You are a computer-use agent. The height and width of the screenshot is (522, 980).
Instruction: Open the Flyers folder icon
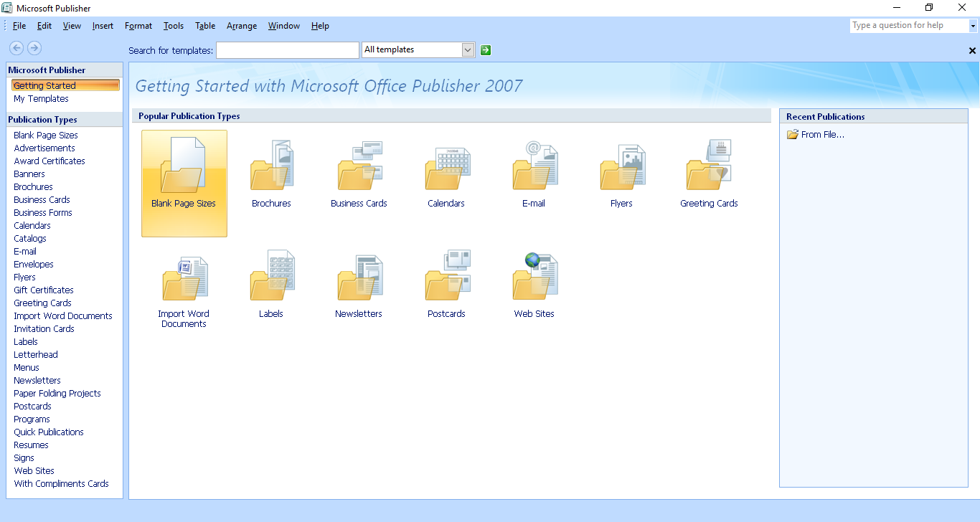pos(621,166)
